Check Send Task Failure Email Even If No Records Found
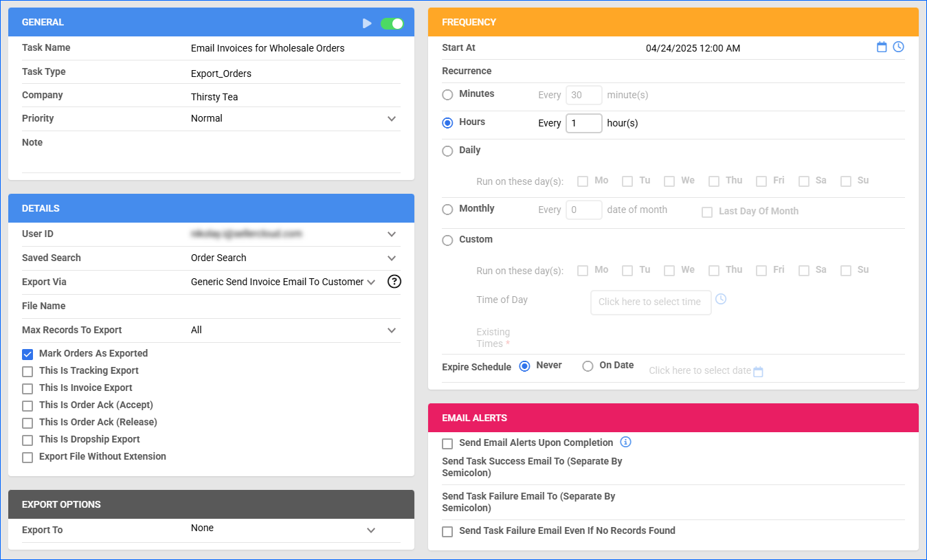This screenshot has width=927, height=560. (x=447, y=532)
